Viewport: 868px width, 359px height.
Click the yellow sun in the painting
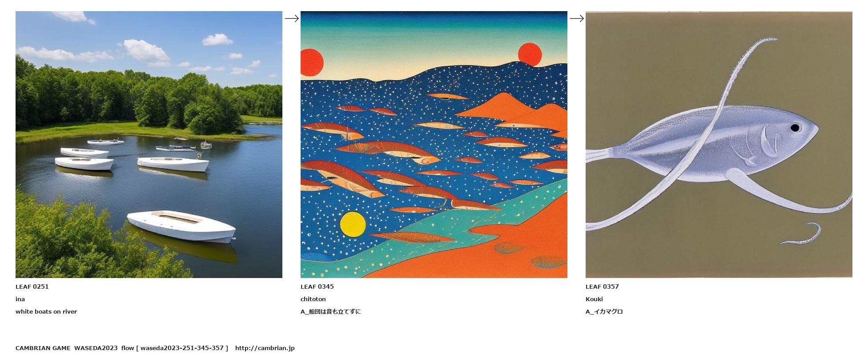click(353, 225)
